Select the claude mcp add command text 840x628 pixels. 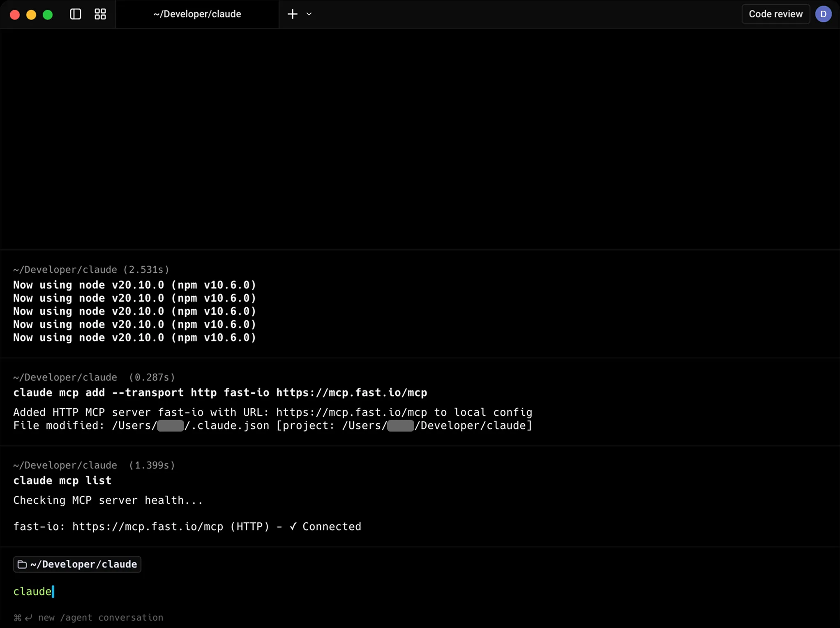(x=220, y=392)
